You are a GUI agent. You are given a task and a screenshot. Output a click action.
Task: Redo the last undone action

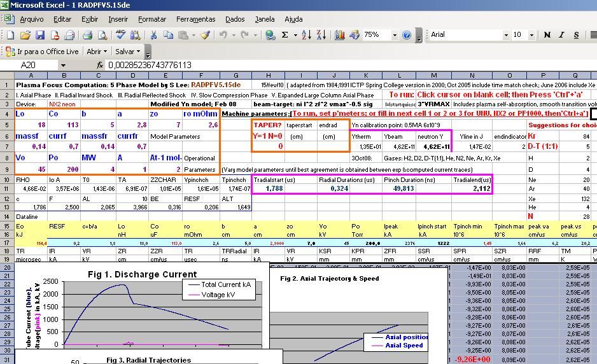pyautogui.click(x=245, y=35)
